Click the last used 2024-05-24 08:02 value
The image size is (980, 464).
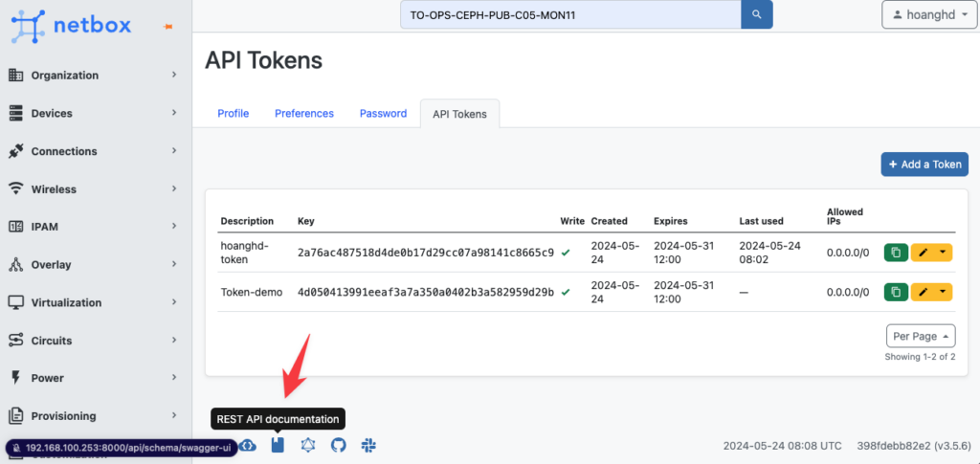769,253
